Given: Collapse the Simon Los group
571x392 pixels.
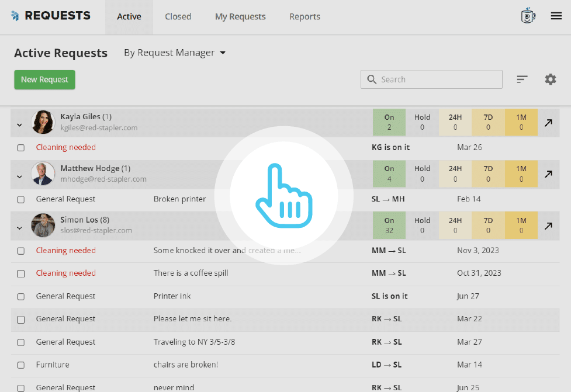Looking at the screenshot, I should 19,228.
